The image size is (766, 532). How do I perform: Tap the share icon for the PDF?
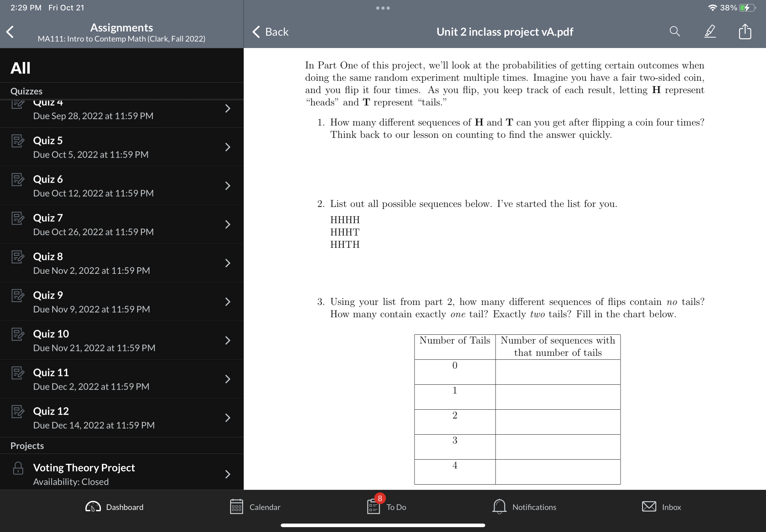pyautogui.click(x=745, y=31)
